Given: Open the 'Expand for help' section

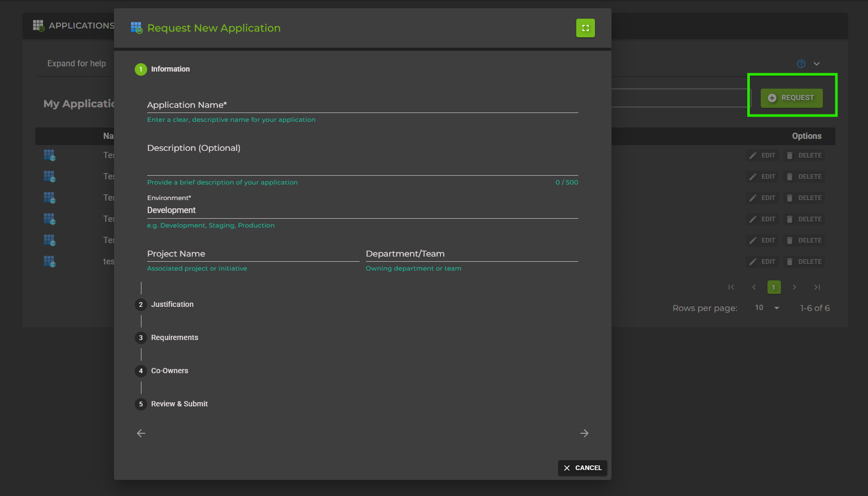Looking at the screenshot, I should [76, 63].
